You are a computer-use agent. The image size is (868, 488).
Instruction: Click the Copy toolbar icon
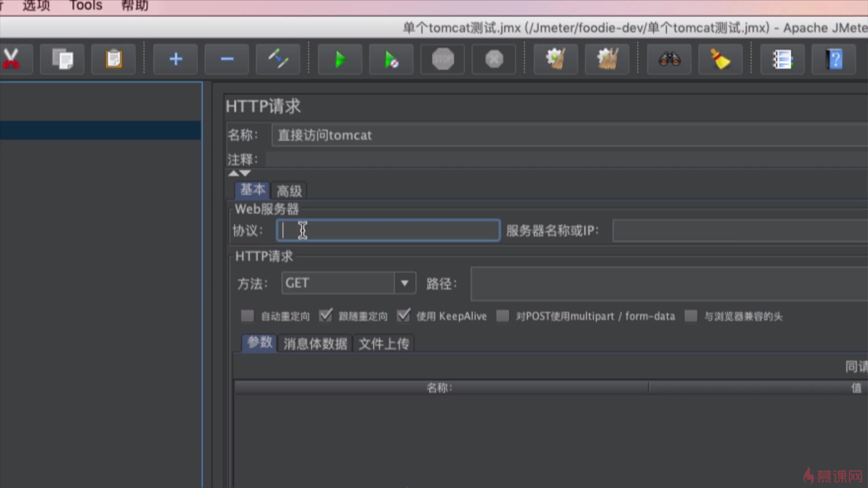pyautogui.click(x=62, y=59)
